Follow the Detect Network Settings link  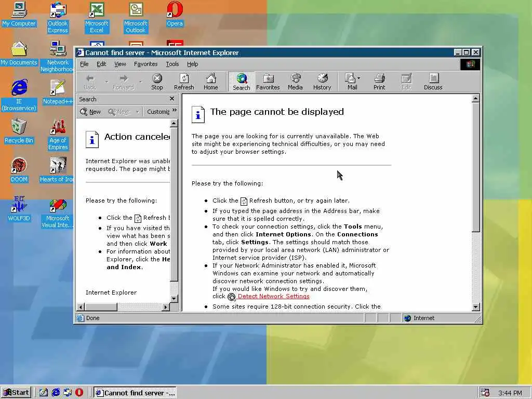[x=273, y=296]
